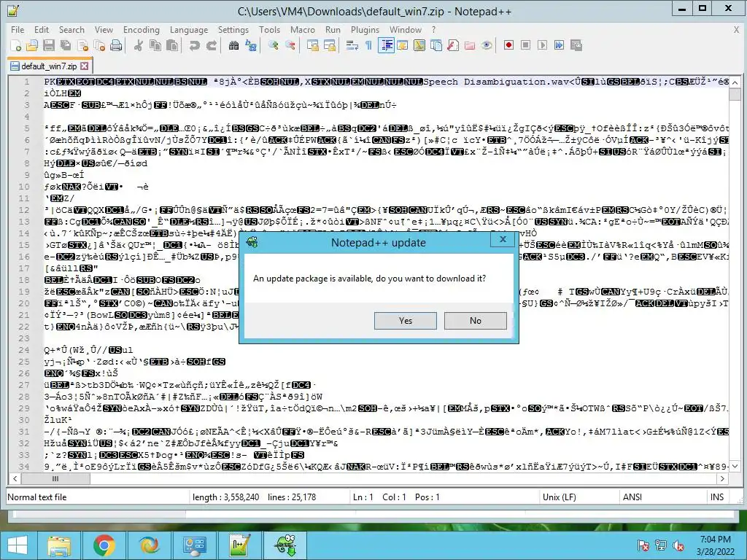747x560 pixels.
Task: Toggle synchronize horizontal scrolling icon
Action: pos(329,45)
